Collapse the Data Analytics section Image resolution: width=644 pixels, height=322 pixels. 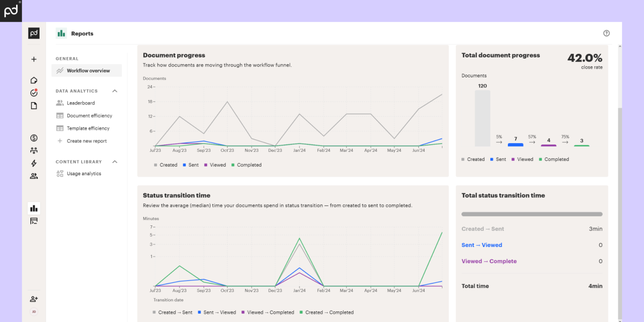point(115,91)
